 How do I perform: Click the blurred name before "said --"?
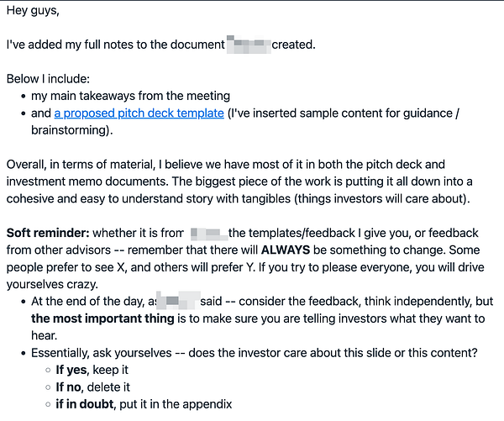pyautogui.click(x=177, y=301)
